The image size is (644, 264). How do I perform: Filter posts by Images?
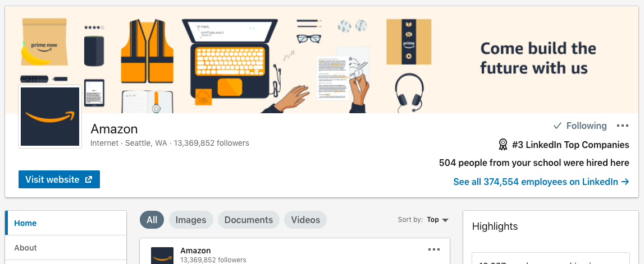(x=191, y=220)
